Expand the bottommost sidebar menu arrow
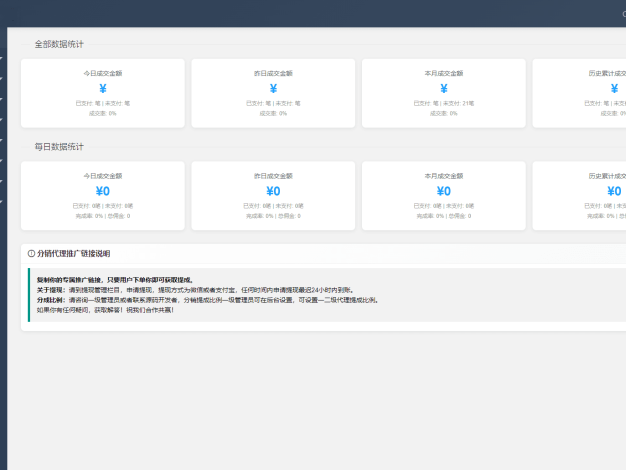This screenshot has height=470, width=626. [x=2, y=201]
